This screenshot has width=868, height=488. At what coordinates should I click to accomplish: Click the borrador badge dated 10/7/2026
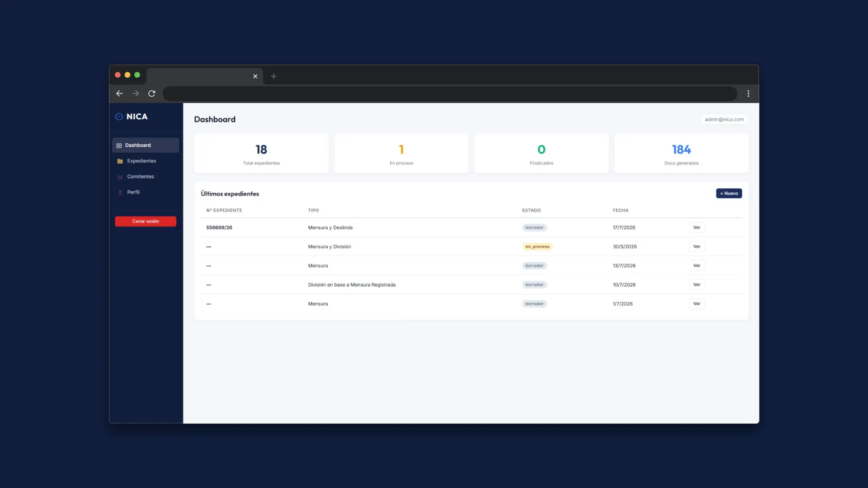(534, 285)
